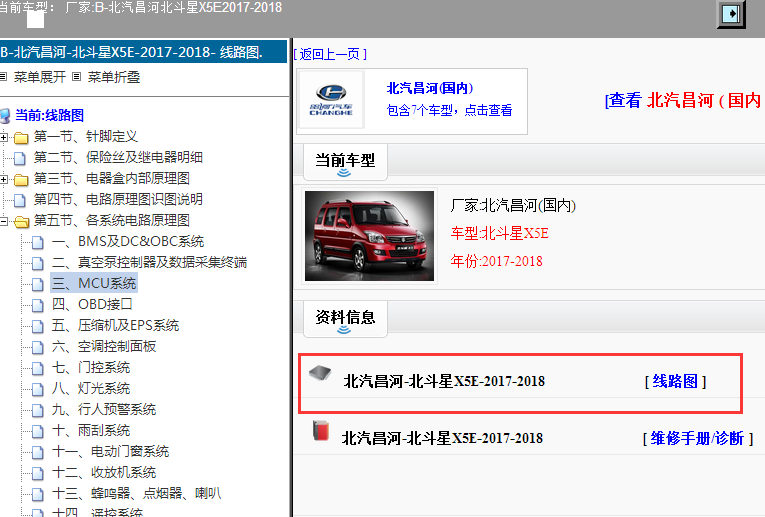Click the 菜单展开 expand-all icon
This screenshot has height=517, width=765.
click(3, 77)
